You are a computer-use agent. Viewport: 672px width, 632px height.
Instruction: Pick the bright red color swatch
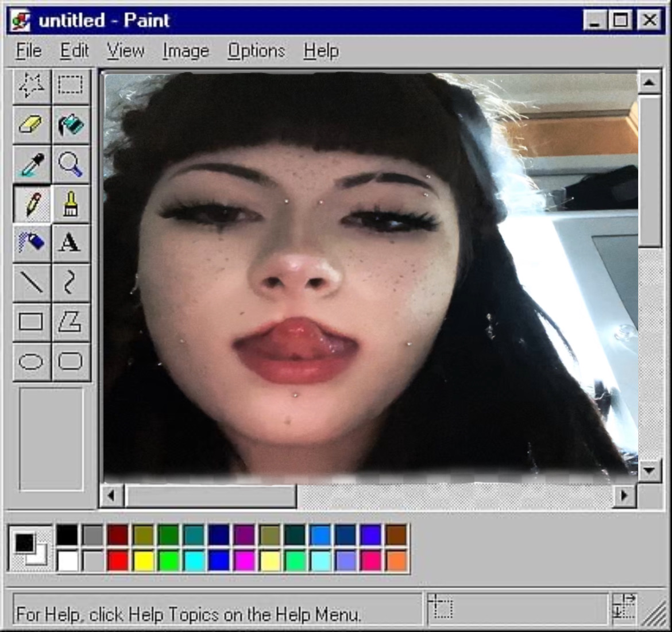118,560
